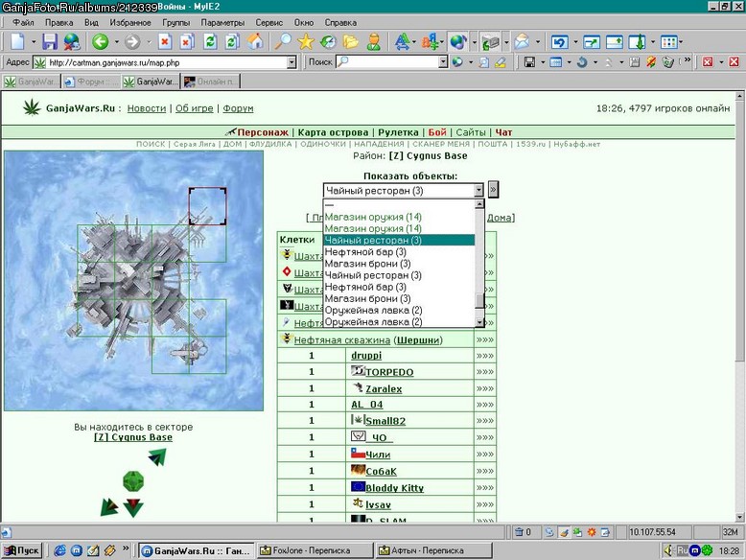Click the » go button beside object dropdown
746x560 pixels.
click(494, 190)
